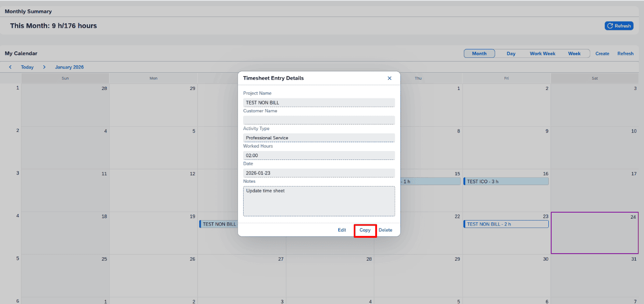The width and height of the screenshot is (644, 304).
Task: Go to previous month using left chevron
Action: (x=10, y=67)
